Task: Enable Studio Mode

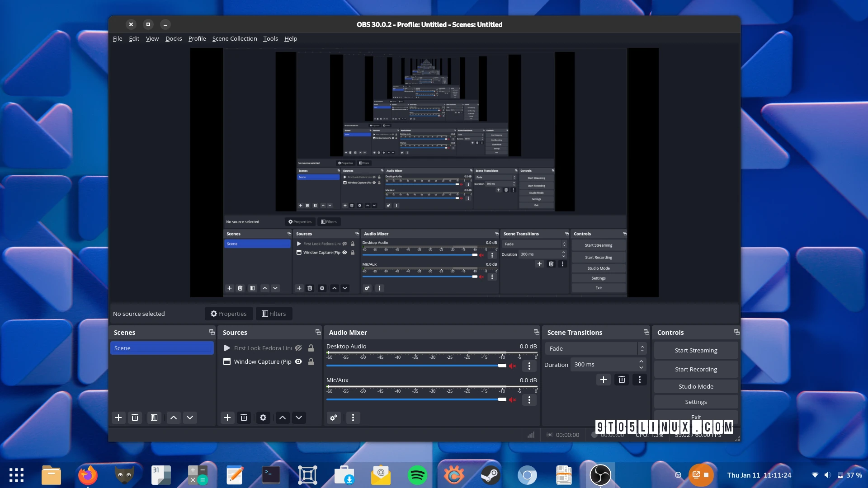Action: coord(696,386)
